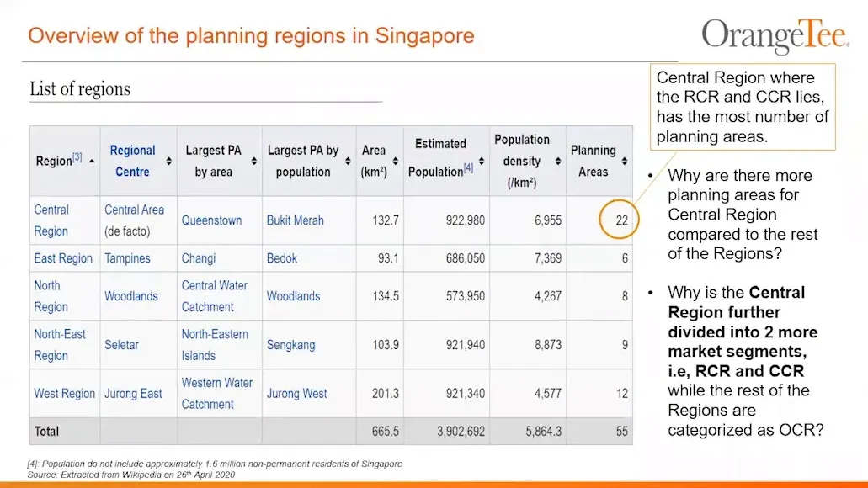Open the East Region link

[x=63, y=258]
